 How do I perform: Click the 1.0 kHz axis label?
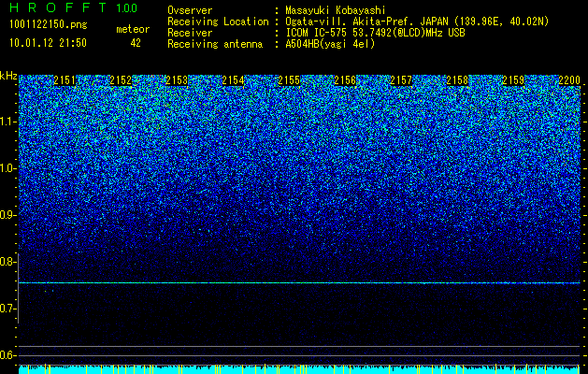click(x=7, y=168)
